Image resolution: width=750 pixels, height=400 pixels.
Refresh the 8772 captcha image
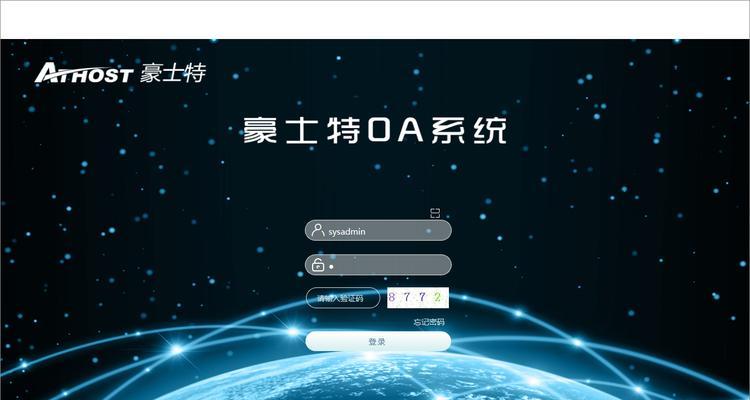coord(418,298)
